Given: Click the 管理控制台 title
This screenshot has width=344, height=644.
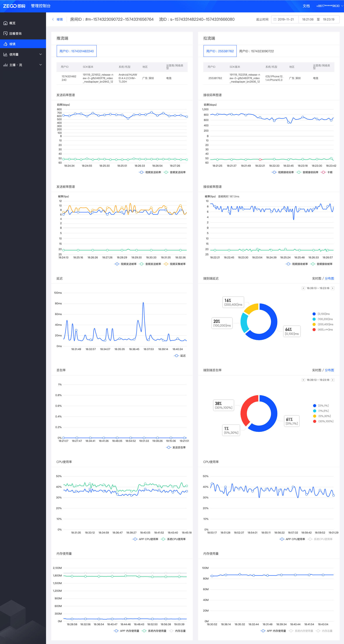Looking at the screenshot, I should click(x=41, y=6).
